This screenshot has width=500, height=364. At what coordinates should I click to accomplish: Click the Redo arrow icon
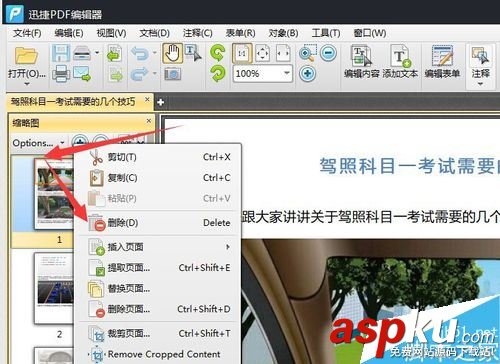(140, 74)
